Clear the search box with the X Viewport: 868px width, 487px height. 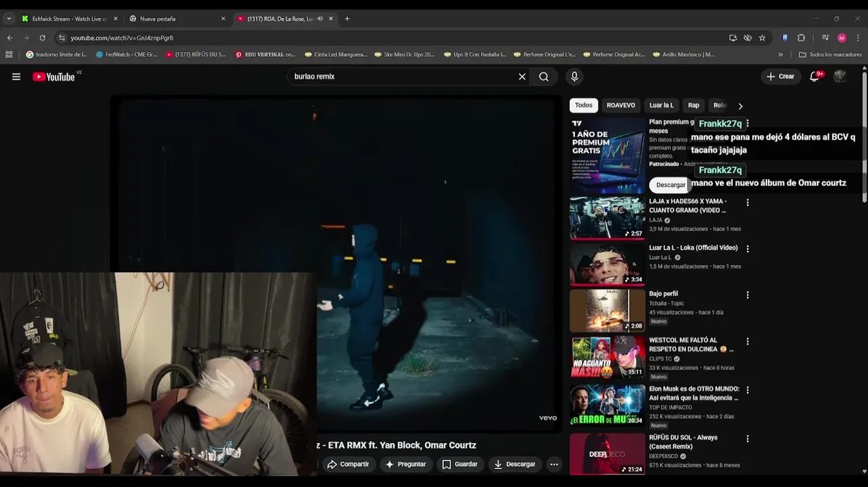[x=522, y=76]
